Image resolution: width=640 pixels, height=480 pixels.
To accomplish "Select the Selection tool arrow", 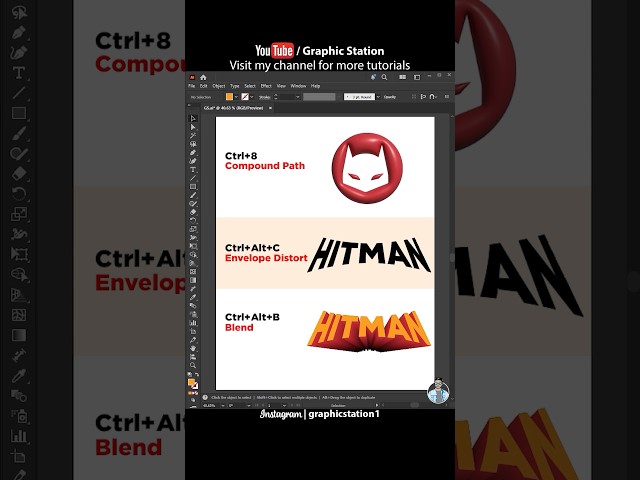I will click(193, 118).
